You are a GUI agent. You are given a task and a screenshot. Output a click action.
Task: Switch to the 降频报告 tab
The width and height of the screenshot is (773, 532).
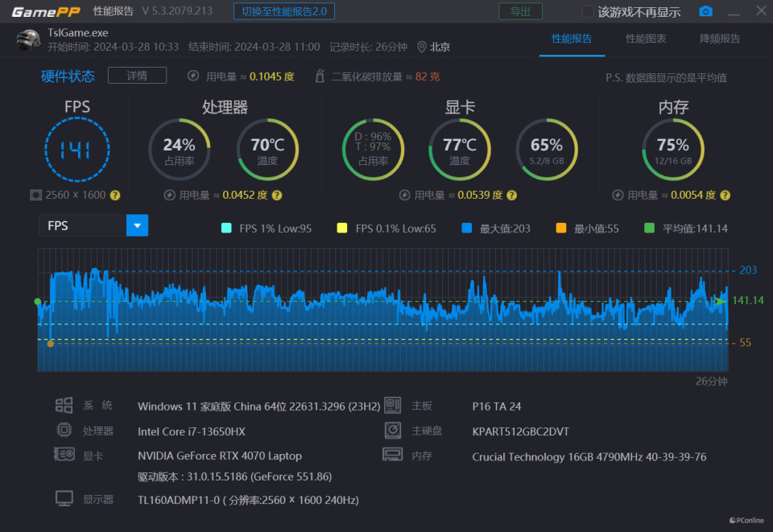point(720,39)
